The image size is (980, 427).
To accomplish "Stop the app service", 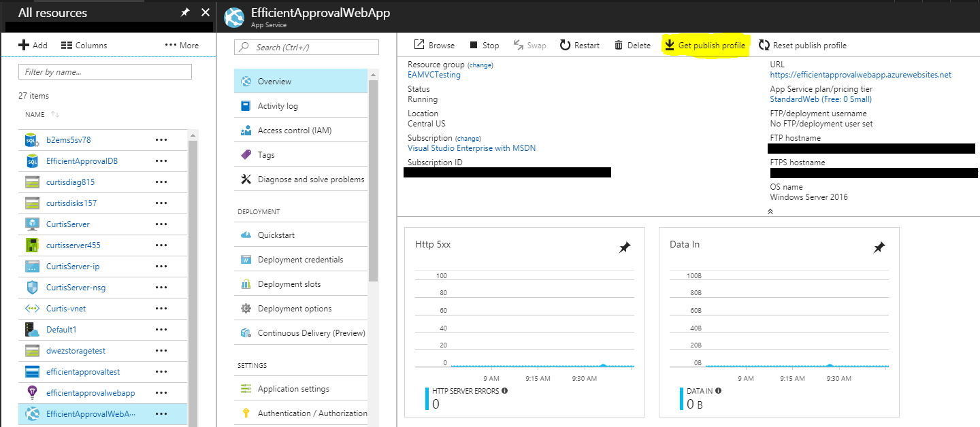I will click(x=484, y=46).
